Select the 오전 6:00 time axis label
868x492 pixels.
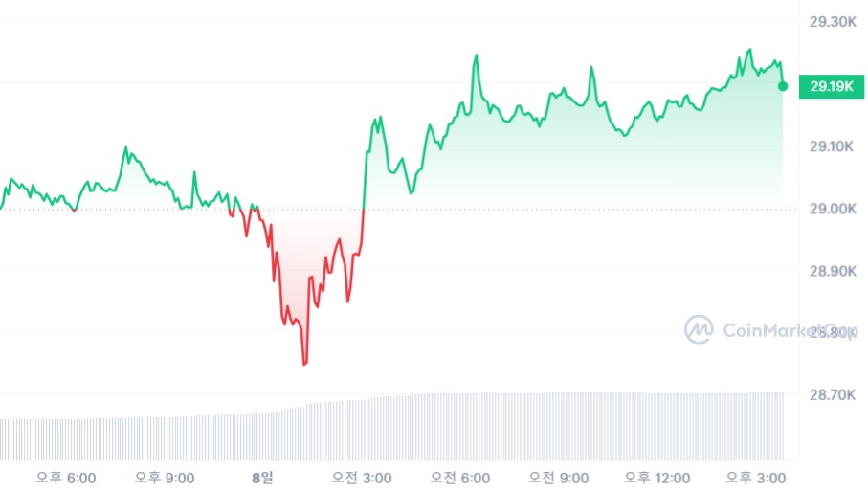(x=459, y=477)
